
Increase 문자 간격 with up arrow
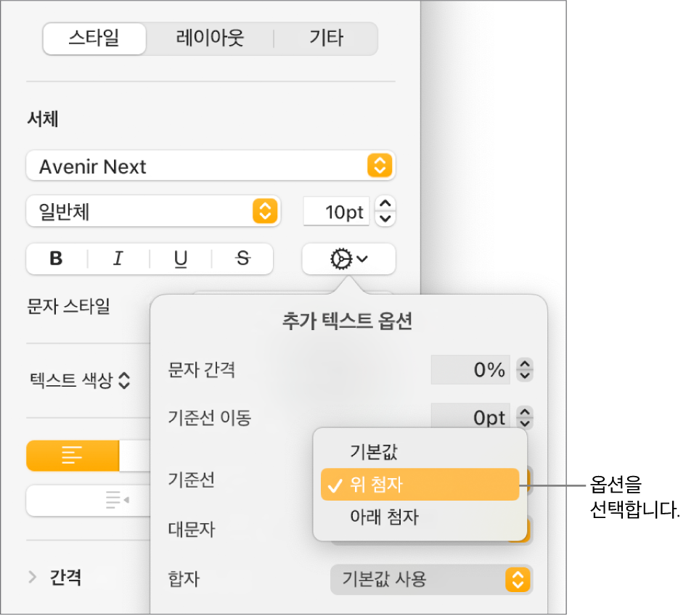[525, 364]
